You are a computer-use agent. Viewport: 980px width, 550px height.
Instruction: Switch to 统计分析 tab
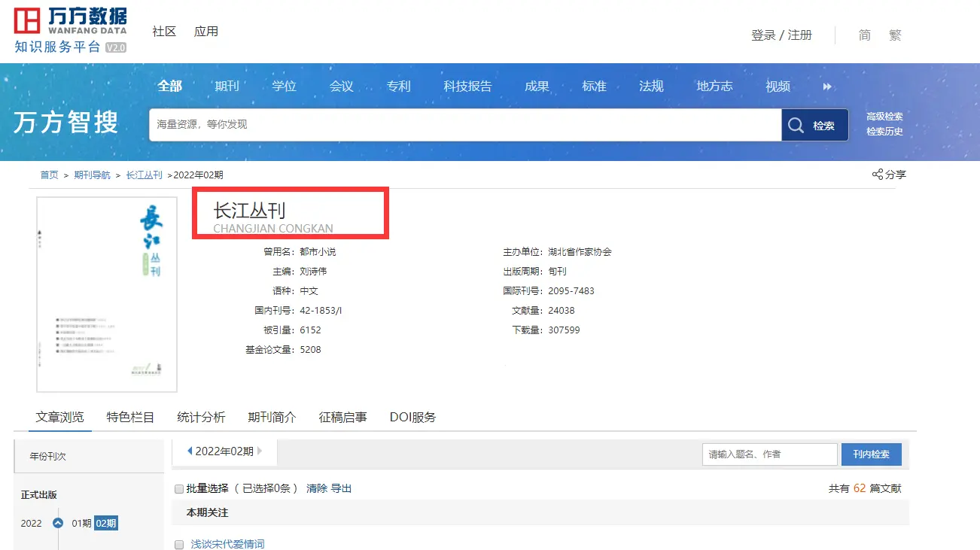pyautogui.click(x=201, y=417)
